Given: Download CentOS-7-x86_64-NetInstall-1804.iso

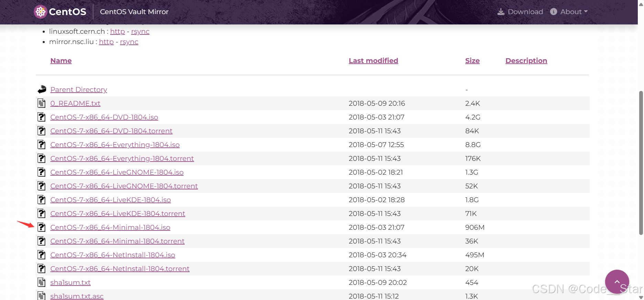Looking at the screenshot, I should (x=113, y=255).
